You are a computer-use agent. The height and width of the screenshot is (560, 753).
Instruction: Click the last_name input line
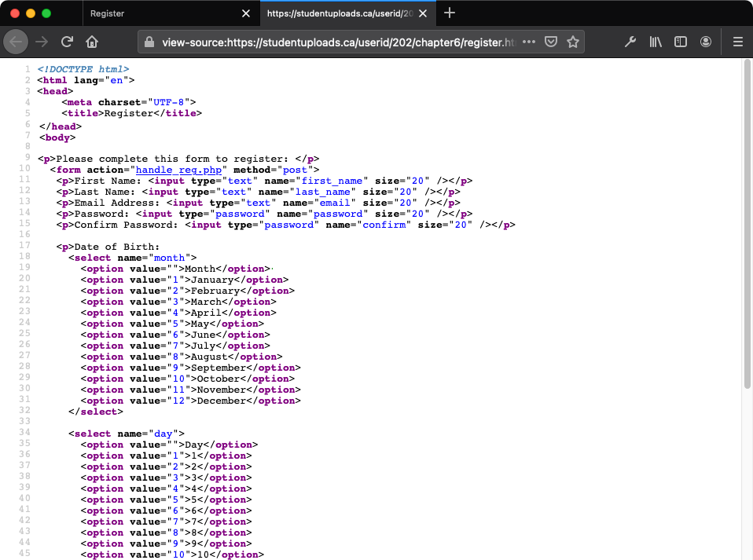click(258, 192)
